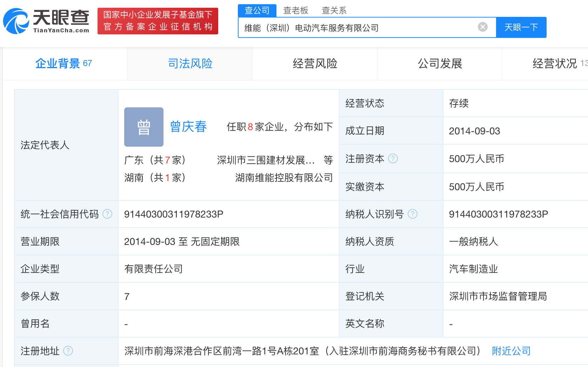Viewport: 588px width, 367px height.
Task: Open the 经营状况 tab
Action: point(545,64)
